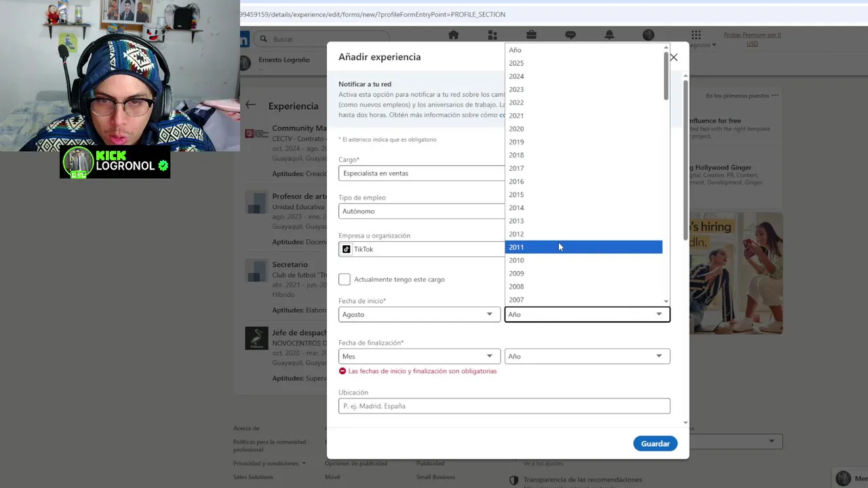Click red error icon for date warning
The height and width of the screenshot is (488, 868).
coord(342,371)
